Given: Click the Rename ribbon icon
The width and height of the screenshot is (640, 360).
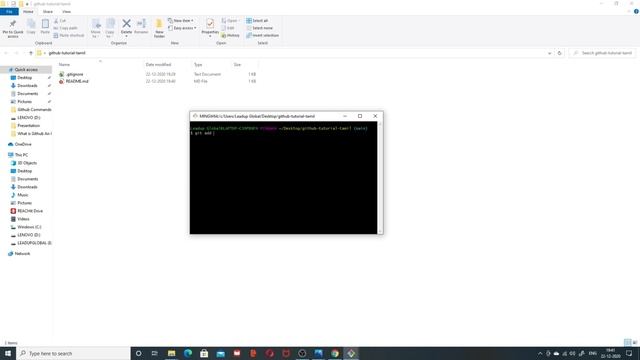Looking at the screenshot, I should tap(141, 26).
